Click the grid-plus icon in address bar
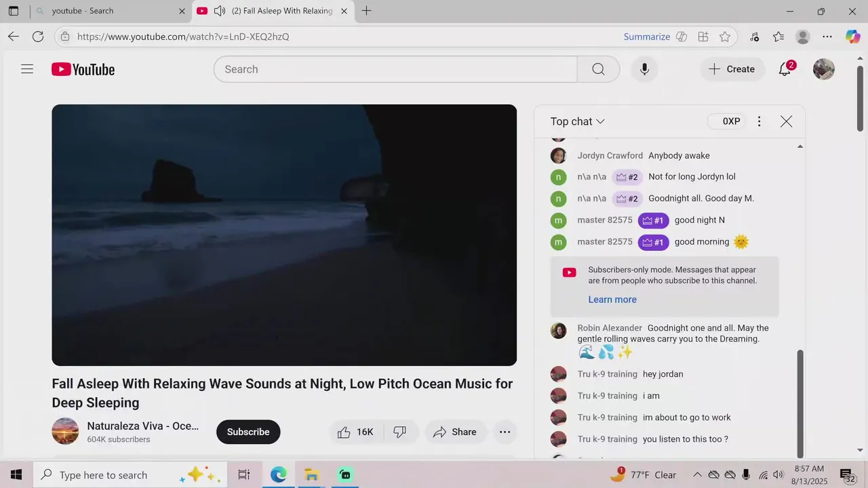 (703, 37)
